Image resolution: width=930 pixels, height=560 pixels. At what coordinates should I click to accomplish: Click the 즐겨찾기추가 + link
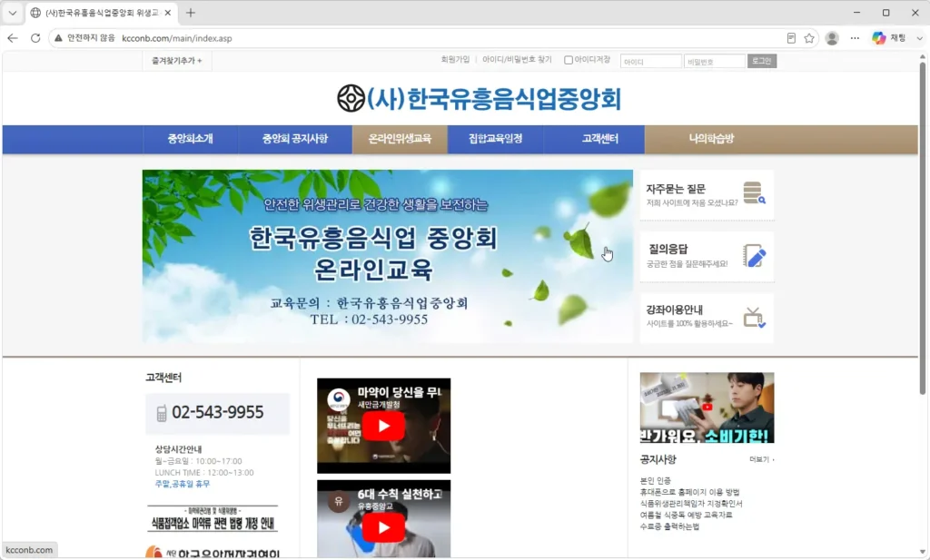pyautogui.click(x=177, y=61)
